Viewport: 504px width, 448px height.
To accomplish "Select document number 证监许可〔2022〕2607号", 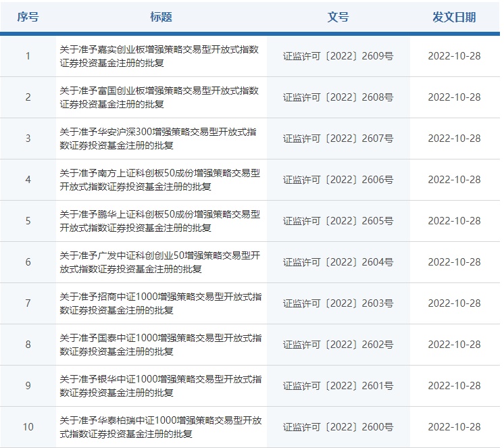I will tap(338, 139).
